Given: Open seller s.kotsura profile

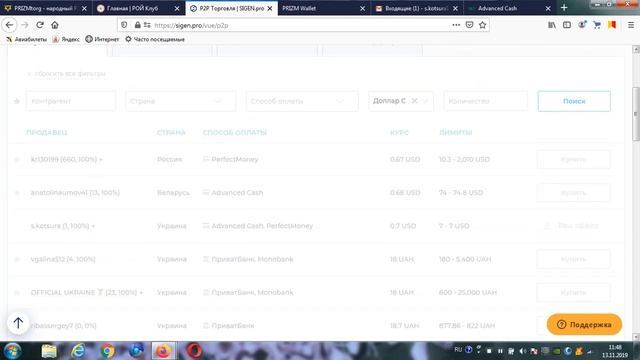Looking at the screenshot, I should tap(63, 226).
